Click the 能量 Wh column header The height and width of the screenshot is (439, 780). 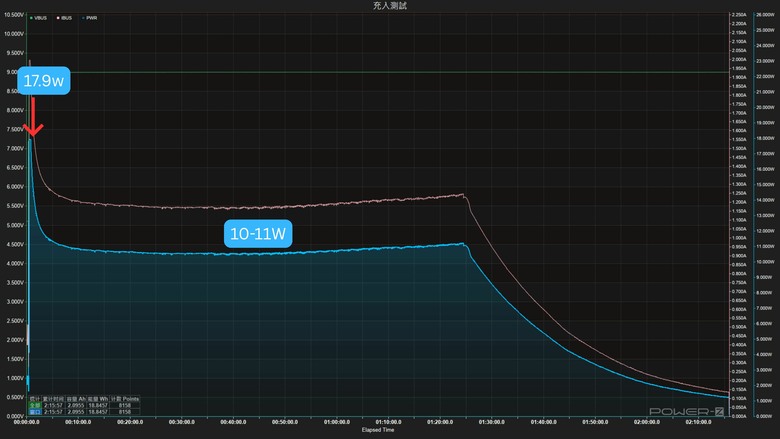pyautogui.click(x=98, y=399)
